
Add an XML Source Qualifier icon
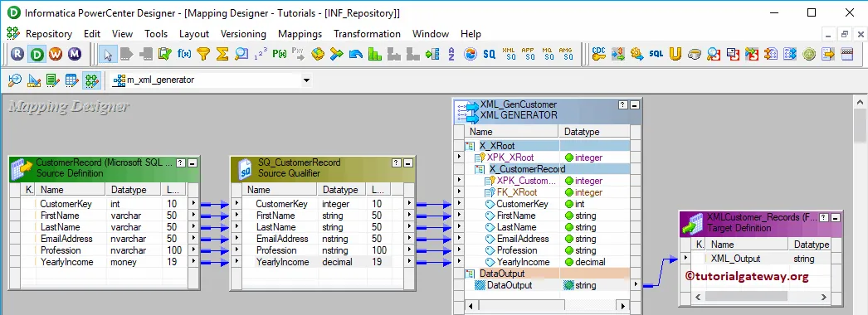pyautogui.click(x=509, y=54)
